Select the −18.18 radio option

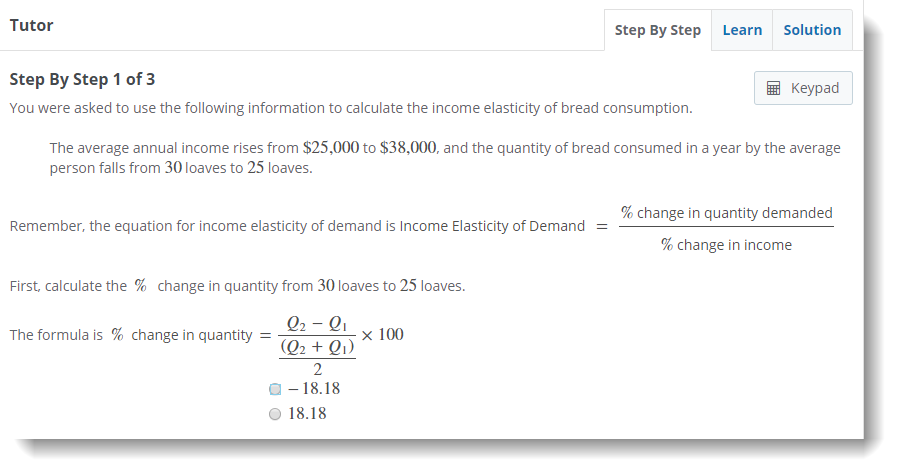click(x=275, y=389)
